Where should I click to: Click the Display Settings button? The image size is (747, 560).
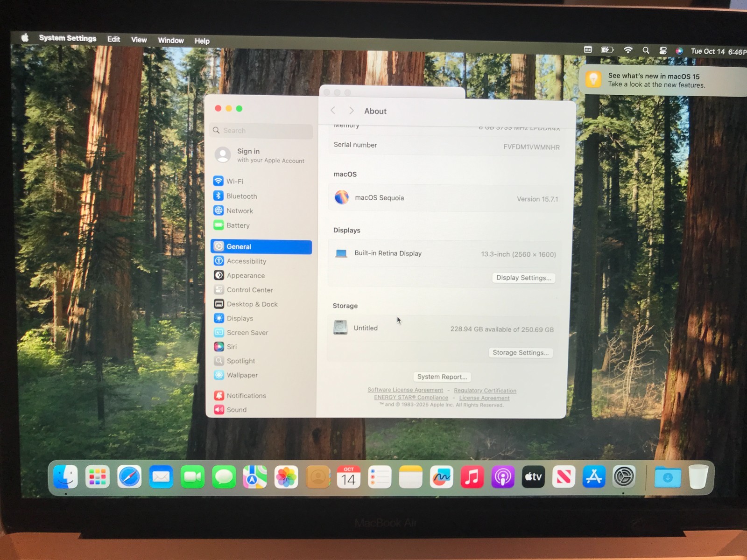pos(523,278)
